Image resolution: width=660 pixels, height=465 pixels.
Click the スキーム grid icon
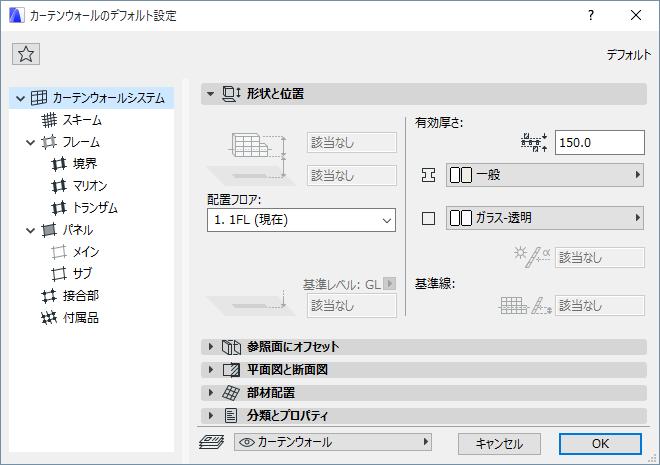49,120
